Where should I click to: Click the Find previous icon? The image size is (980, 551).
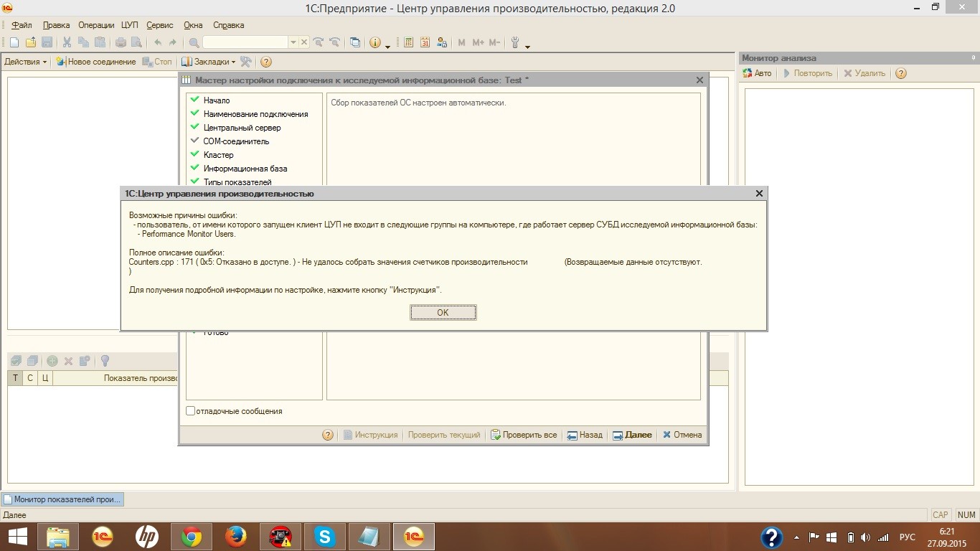click(334, 42)
